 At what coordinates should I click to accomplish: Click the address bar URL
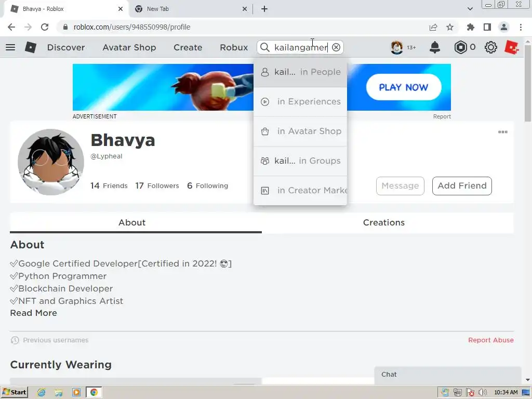point(131,27)
